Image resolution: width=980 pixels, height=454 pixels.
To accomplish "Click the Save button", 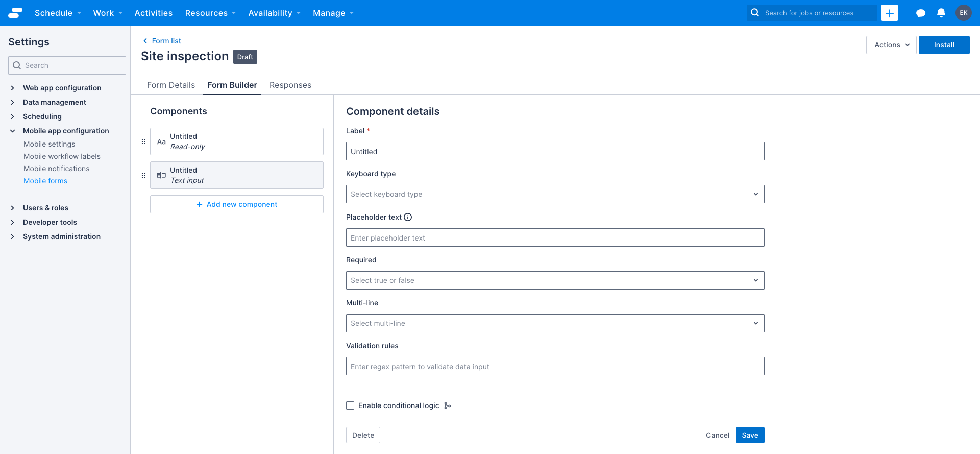I will click(750, 435).
